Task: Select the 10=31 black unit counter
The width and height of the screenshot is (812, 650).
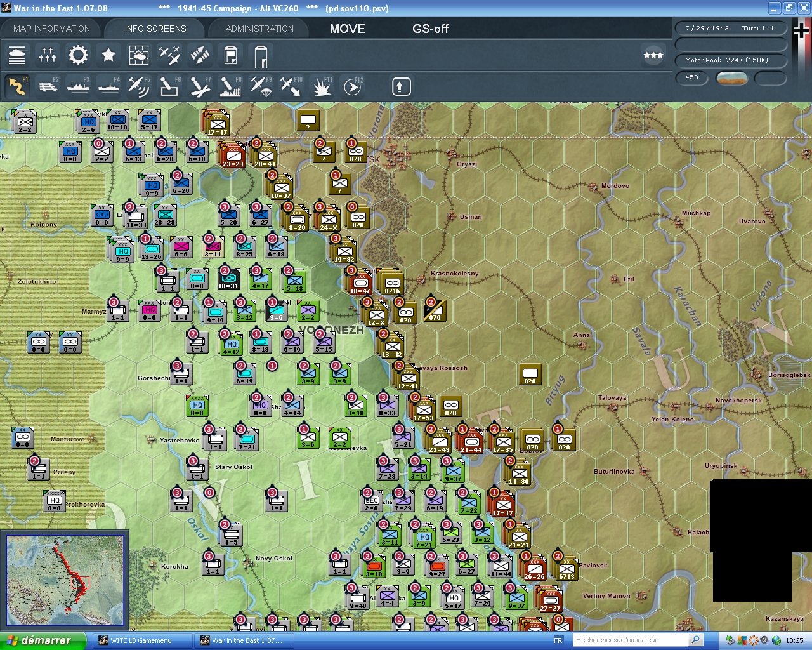Action: pyautogui.click(x=228, y=279)
